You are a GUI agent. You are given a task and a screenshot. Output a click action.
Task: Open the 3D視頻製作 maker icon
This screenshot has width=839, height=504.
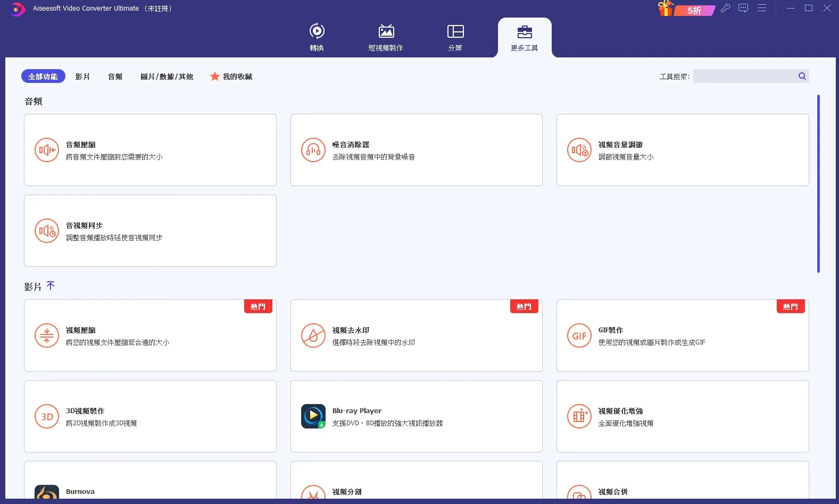(47, 416)
